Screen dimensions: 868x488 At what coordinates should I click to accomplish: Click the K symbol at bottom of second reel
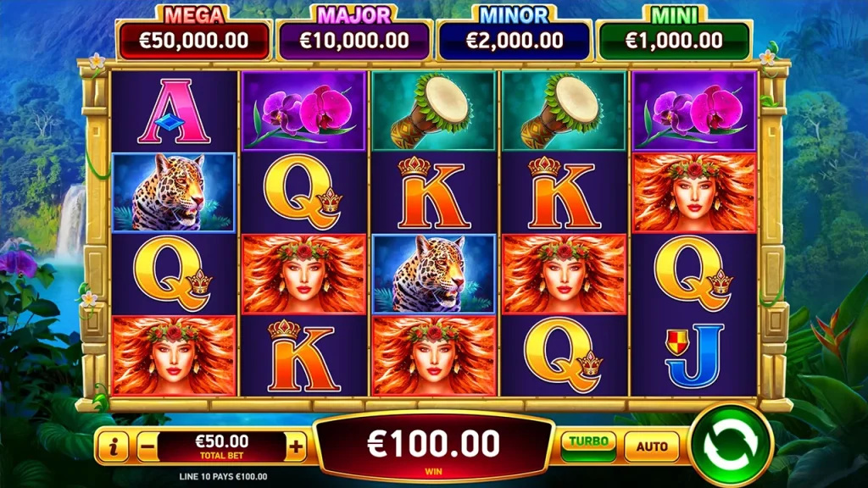(x=304, y=356)
